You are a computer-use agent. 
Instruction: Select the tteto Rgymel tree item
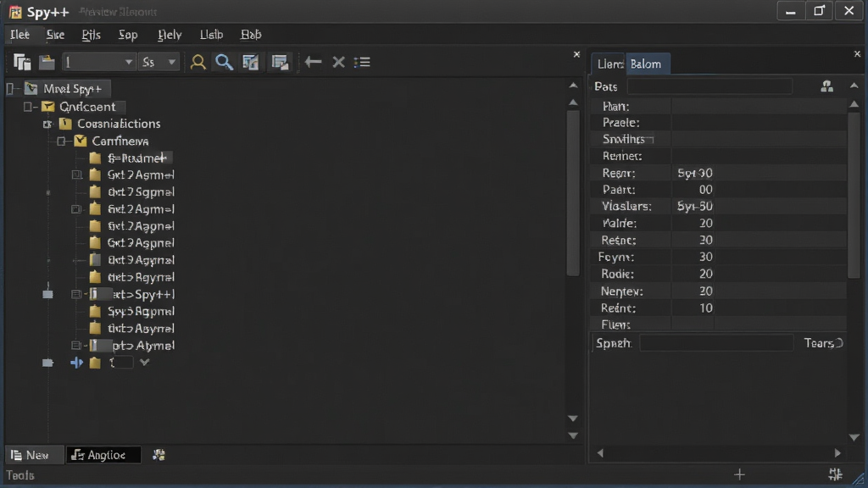click(142, 277)
